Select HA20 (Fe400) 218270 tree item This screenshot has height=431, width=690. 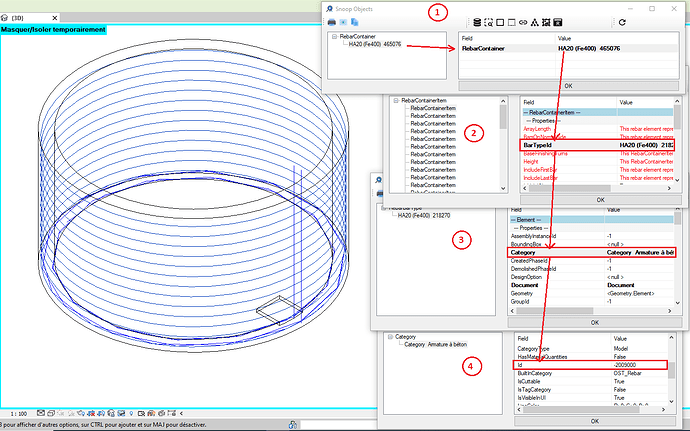coord(424,215)
